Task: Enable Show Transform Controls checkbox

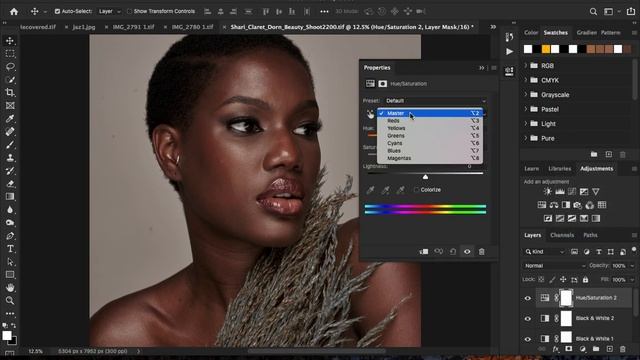Action: (x=129, y=11)
